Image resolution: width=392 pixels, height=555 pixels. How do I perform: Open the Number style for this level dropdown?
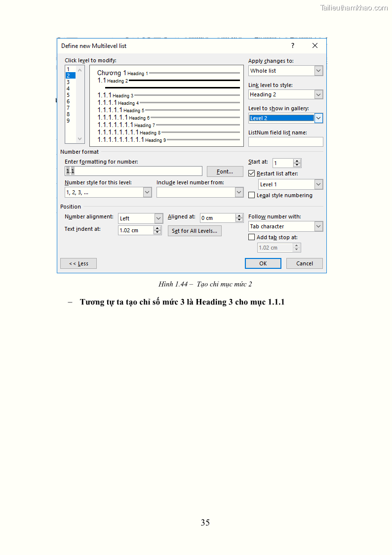(147, 192)
